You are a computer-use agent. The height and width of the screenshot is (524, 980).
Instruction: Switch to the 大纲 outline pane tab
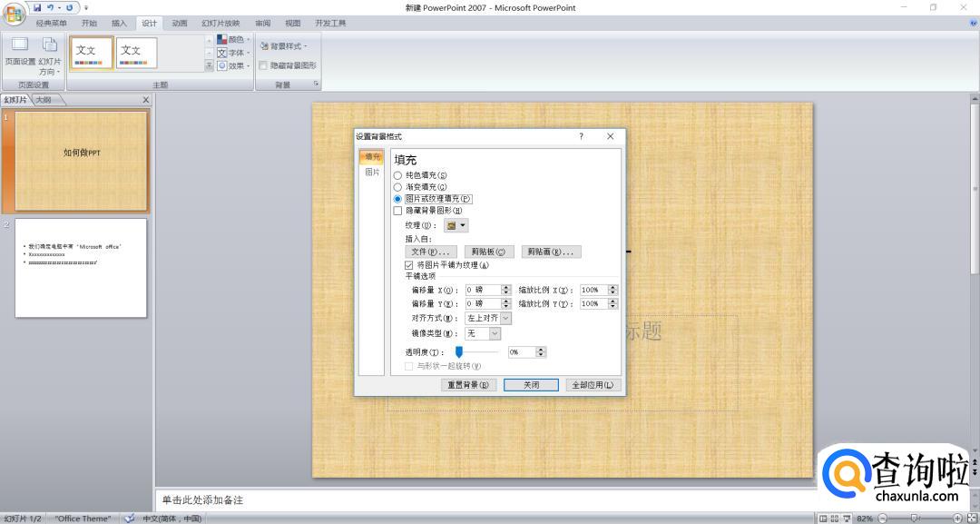[45, 100]
